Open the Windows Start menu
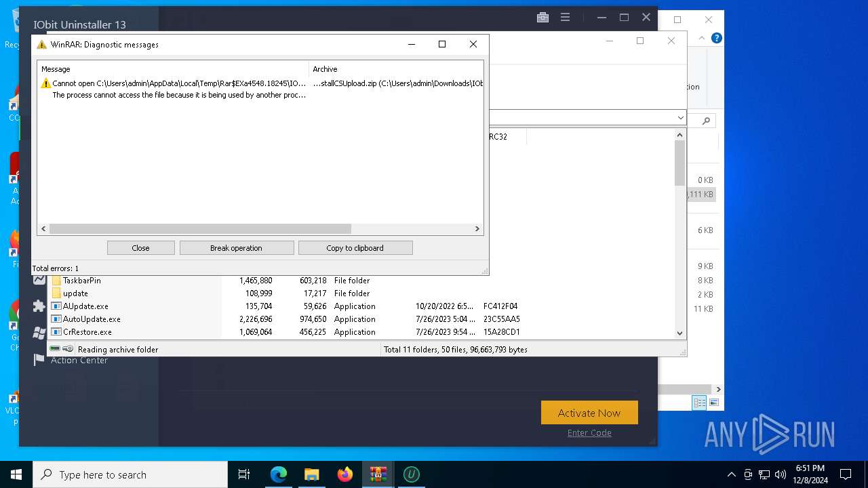The image size is (868, 488). 16,474
